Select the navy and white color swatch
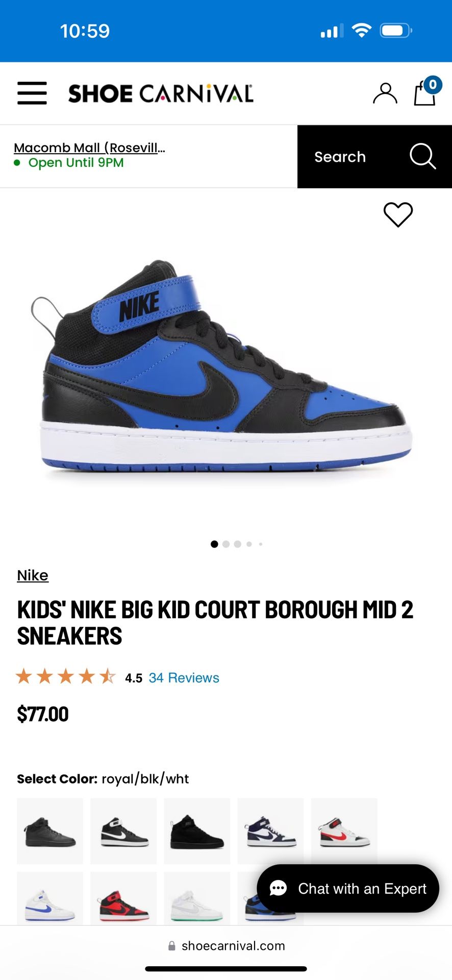This screenshot has width=452, height=980. click(270, 831)
